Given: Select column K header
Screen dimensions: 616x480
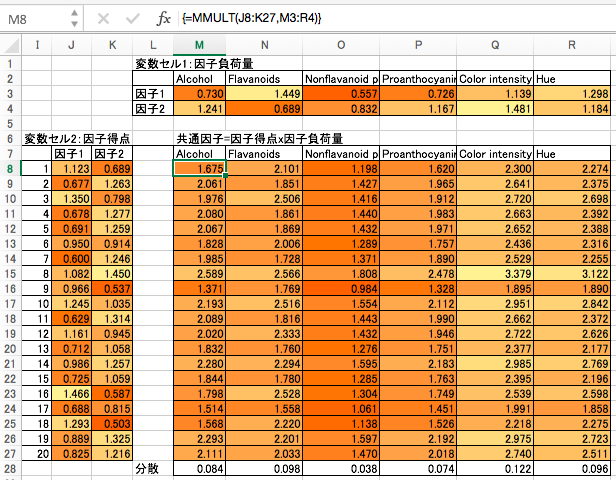Looking at the screenshot, I should (x=112, y=46).
